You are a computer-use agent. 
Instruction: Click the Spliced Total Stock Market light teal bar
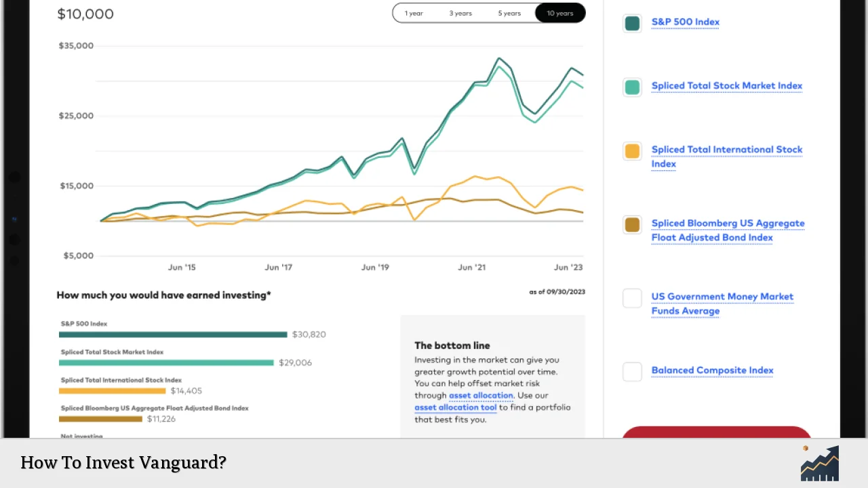pyautogui.click(x=166, y=363)
